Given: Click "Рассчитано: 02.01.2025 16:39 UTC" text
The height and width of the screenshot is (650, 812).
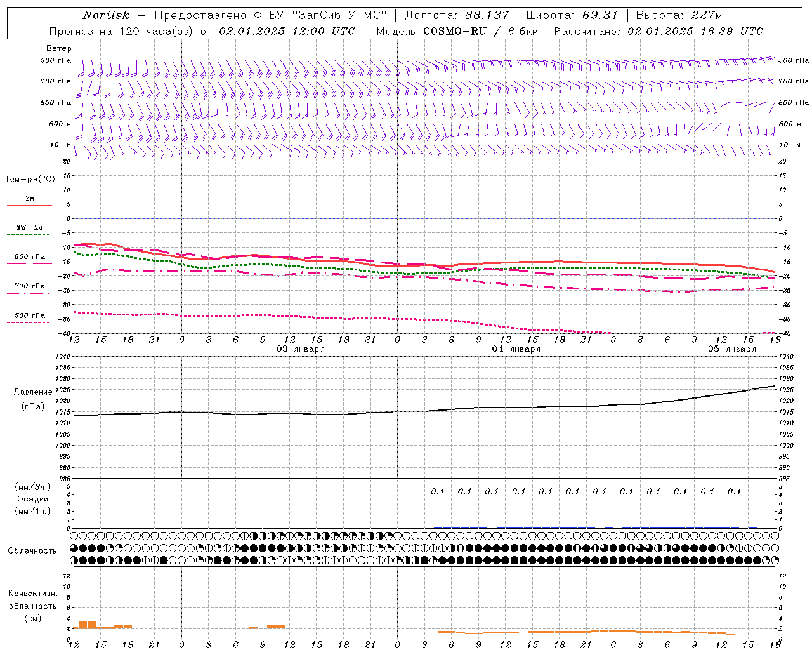Looking at the screenshot, I should (x=658, y=31).
